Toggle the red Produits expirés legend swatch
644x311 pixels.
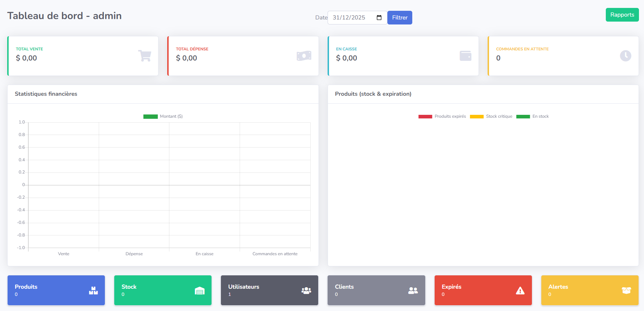425,117
